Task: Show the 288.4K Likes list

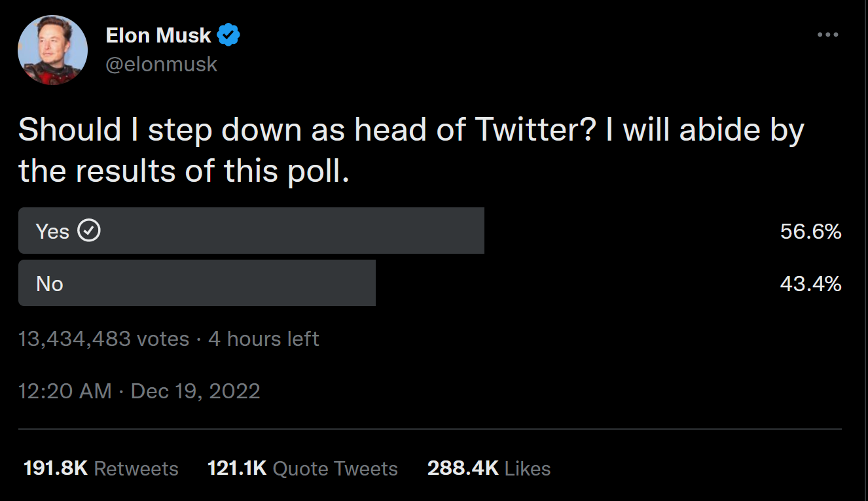Action: click(x=488, y=468)
